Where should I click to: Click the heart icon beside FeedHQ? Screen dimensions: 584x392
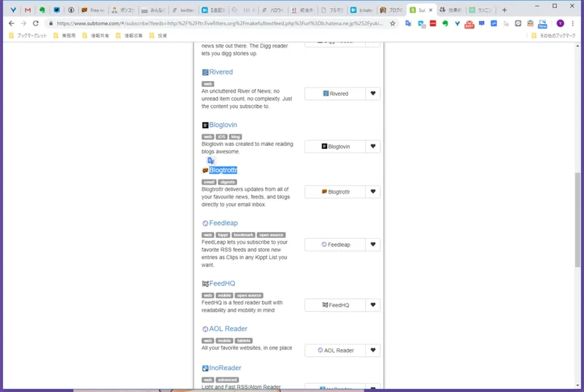point(373,305)
